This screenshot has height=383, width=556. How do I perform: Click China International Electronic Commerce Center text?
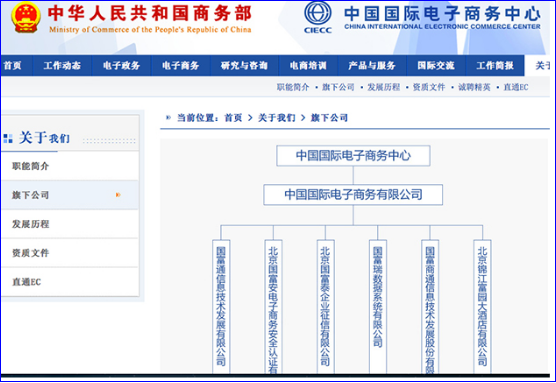(x=442, y=27)
